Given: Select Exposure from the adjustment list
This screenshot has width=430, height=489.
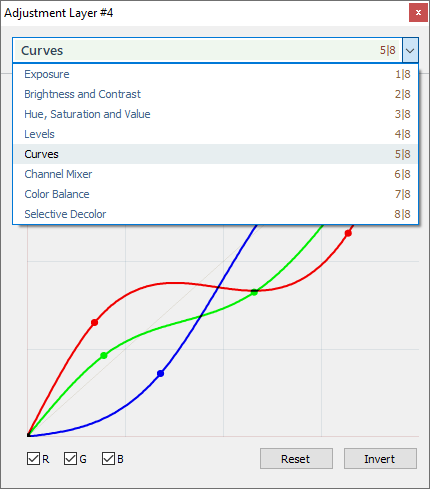Looking at the screenshot, I should point(215,74).
